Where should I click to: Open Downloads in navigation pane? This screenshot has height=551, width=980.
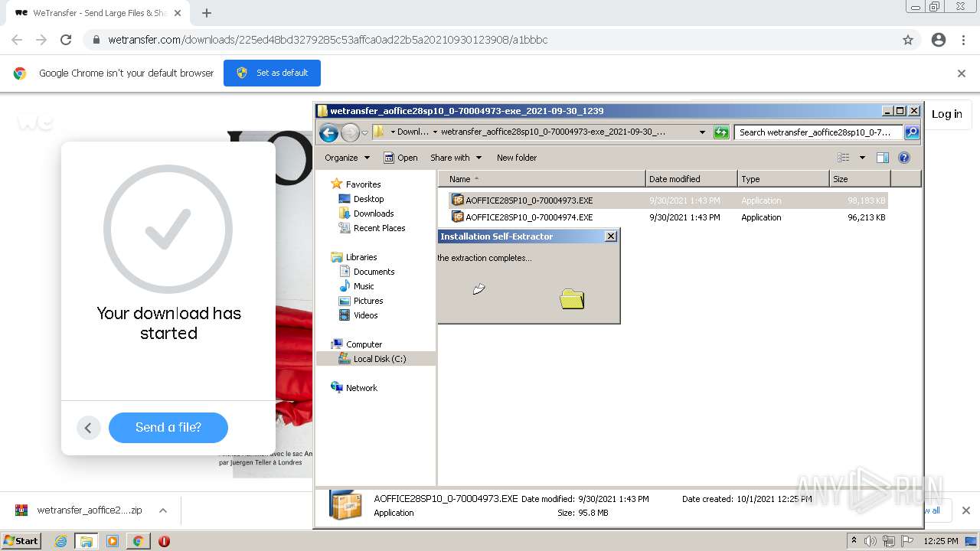pyautogui.click(x=366, y=214)
